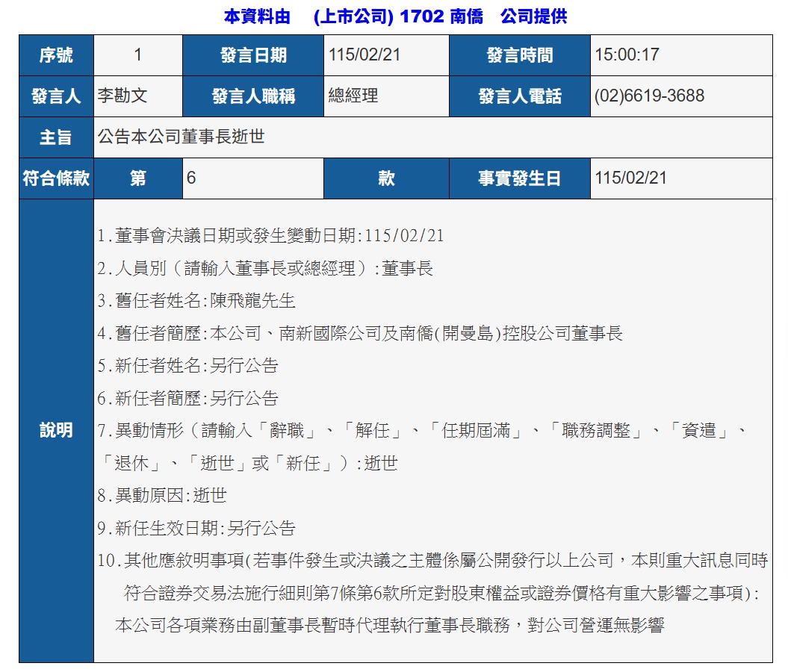This screenshot has height=672, width=788.
Task: Click the 說明 header cell
Action: tap(56, 430)
